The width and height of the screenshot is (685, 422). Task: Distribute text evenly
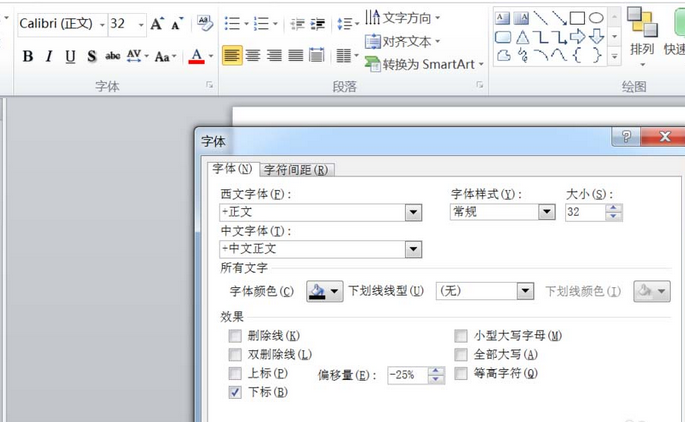[x=317, y=55]
